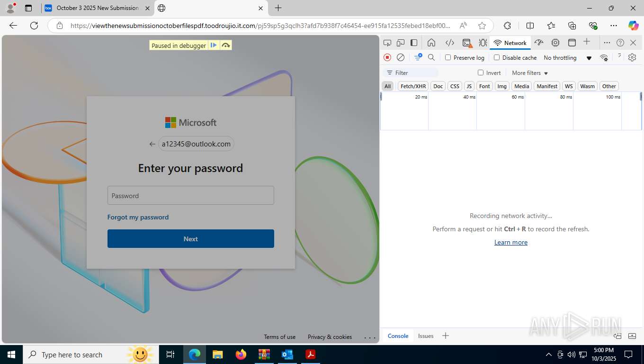Image resolution: width=644 pixels, height=364 pixels.
Task: Open Extensions puzzle icon in Edge toolbar
Action: pos(507,26)
